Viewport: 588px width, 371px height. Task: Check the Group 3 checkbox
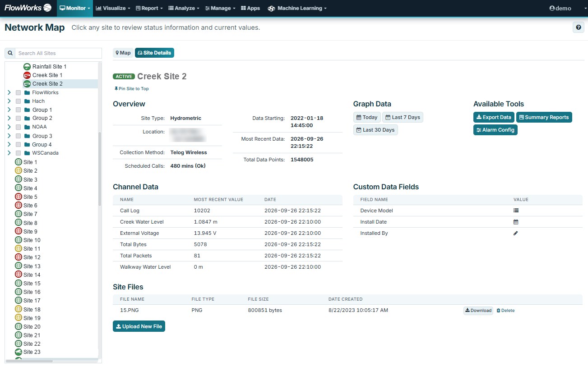(x=18, y=136)
